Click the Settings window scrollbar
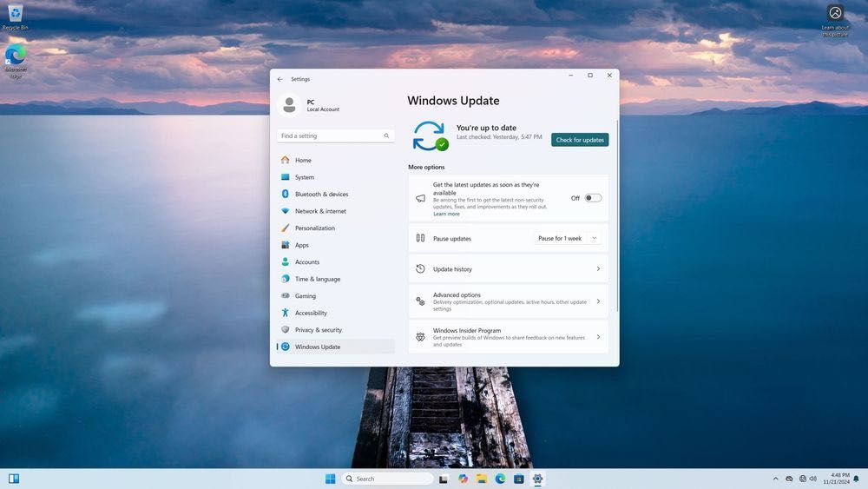Screen dimensions: 868x489 [617, 216]
